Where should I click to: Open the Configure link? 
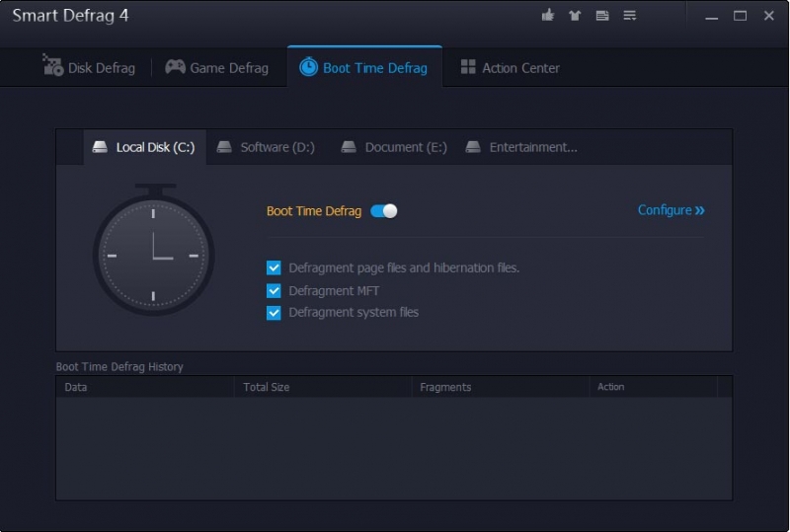click(671, 210)
